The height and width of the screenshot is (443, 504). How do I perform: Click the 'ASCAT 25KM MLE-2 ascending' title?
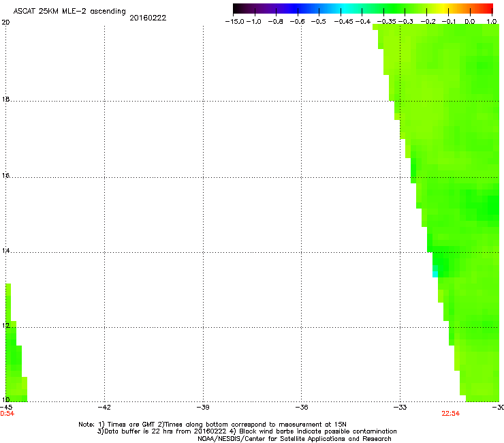(x=69, y=12)
